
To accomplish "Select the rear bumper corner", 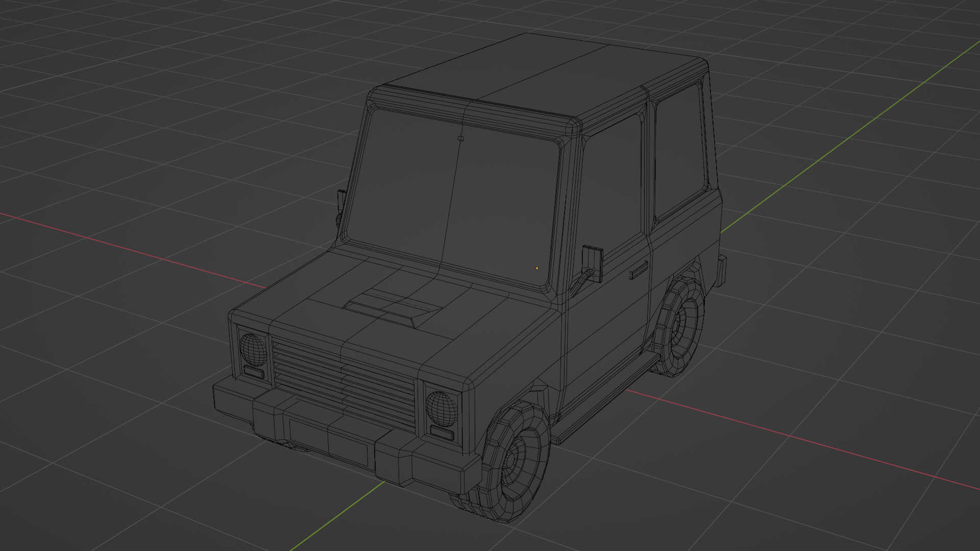I will pyautogui.click(x=722, y=269).
